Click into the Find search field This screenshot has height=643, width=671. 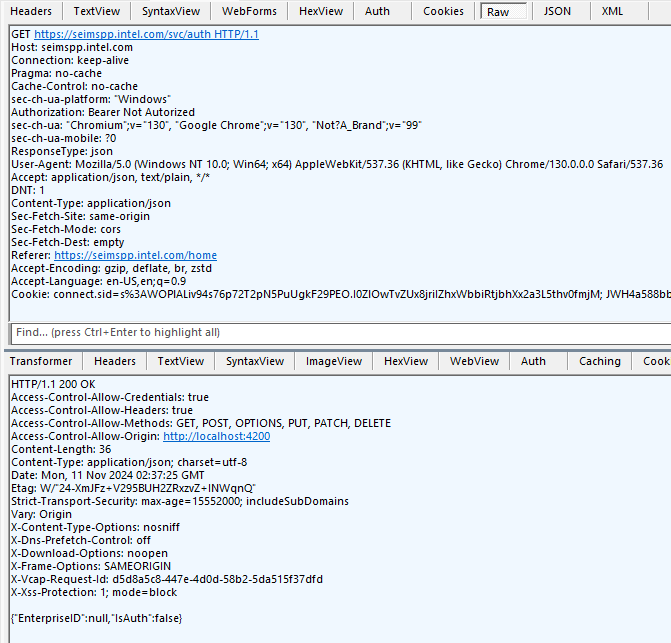pos(341,333)
